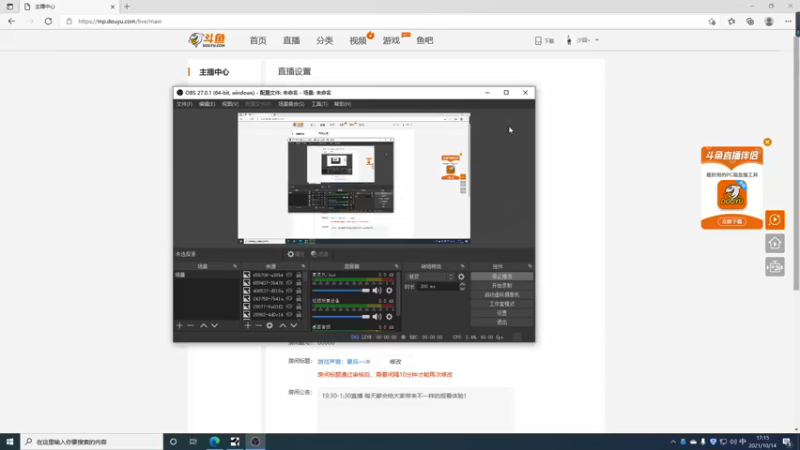800x450 pixels.
Task: Close the 斗鱼直播伴侣 floating ad
Action: coord(767,142)
